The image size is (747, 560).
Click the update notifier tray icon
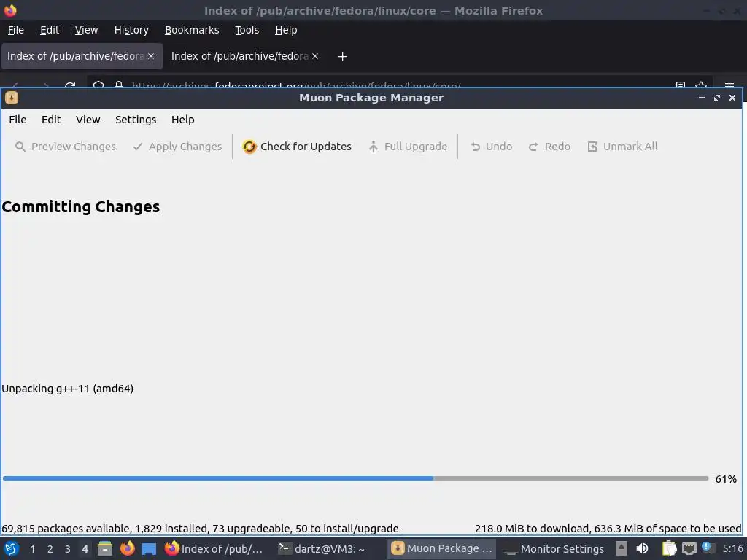pos(707,548)
